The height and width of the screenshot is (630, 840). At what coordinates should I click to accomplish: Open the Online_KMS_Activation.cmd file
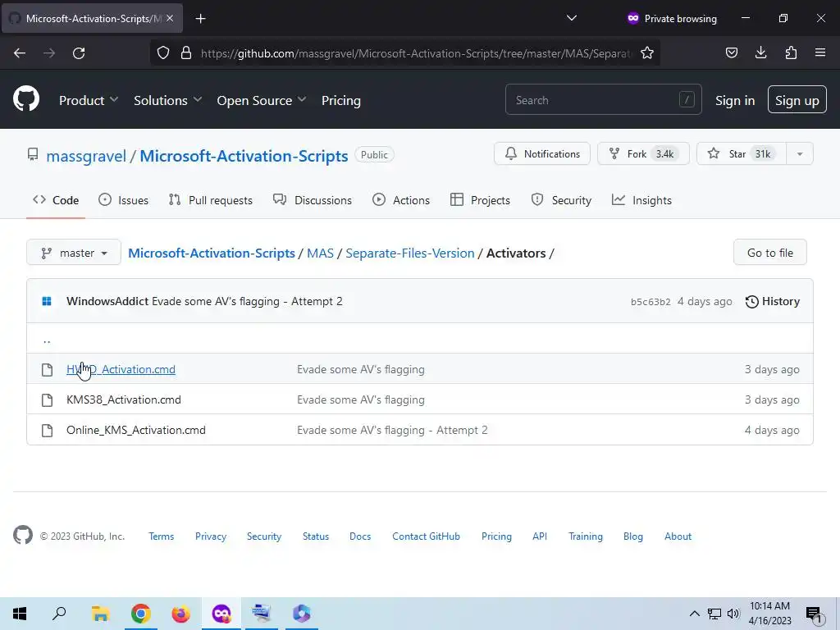click(136, 430)
